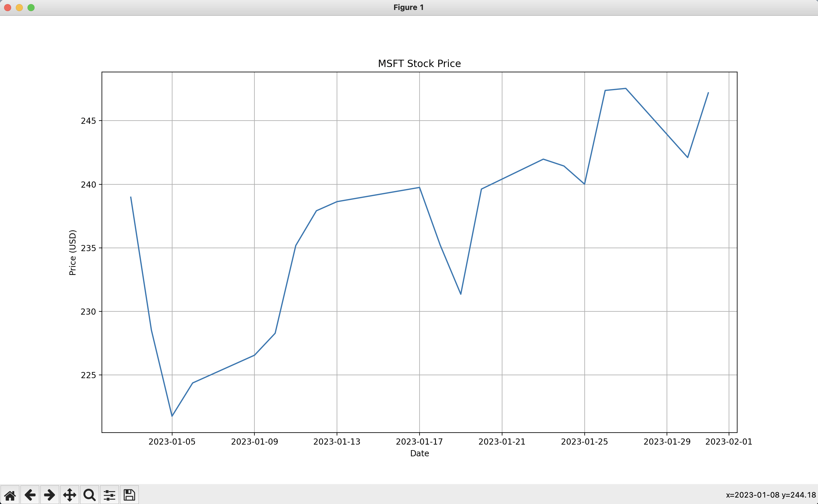Click the highest peak of the price line
The image size is (818, 504).
point(626,88)
